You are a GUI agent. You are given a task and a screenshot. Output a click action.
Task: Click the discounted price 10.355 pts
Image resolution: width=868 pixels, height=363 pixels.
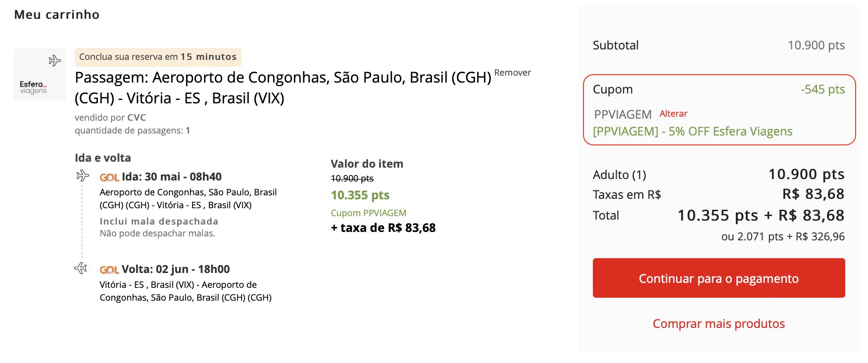point(360,195)
